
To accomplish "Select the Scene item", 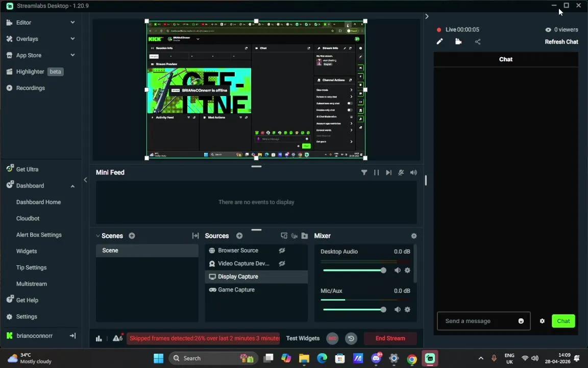I will [x=147, y=250].
